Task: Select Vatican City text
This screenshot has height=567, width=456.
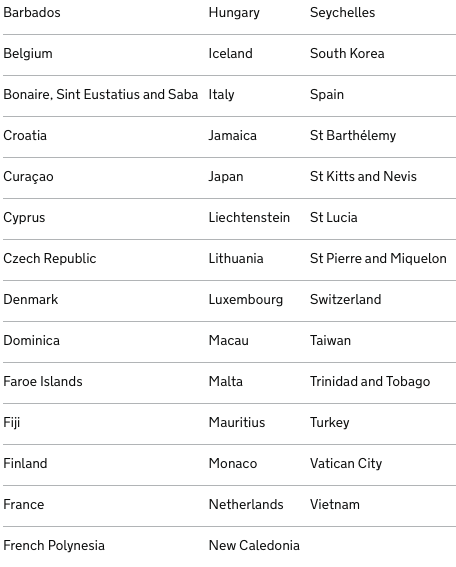Action: [x=346, y=464]
